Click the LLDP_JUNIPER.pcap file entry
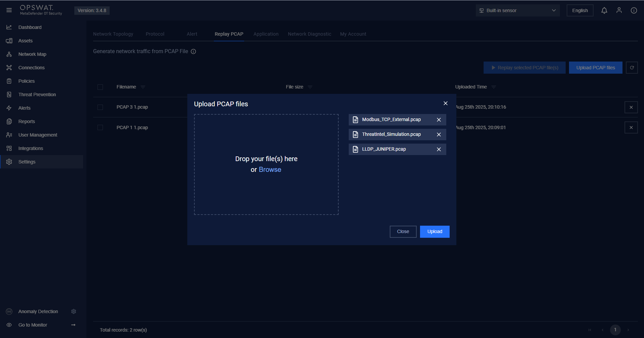The width and height of the screenshot is (644, 338). coord(397,149)
